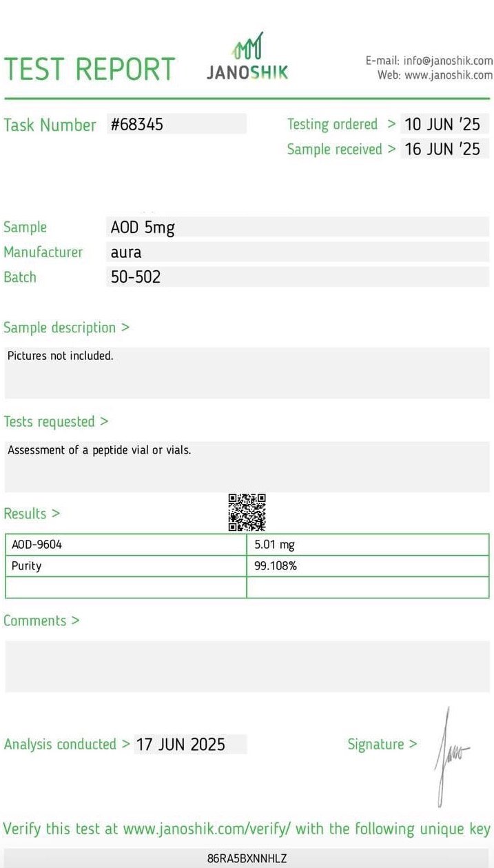Click the Tests requested text box
The width and height of the screenshot is (494, 868).
point(247,466)
